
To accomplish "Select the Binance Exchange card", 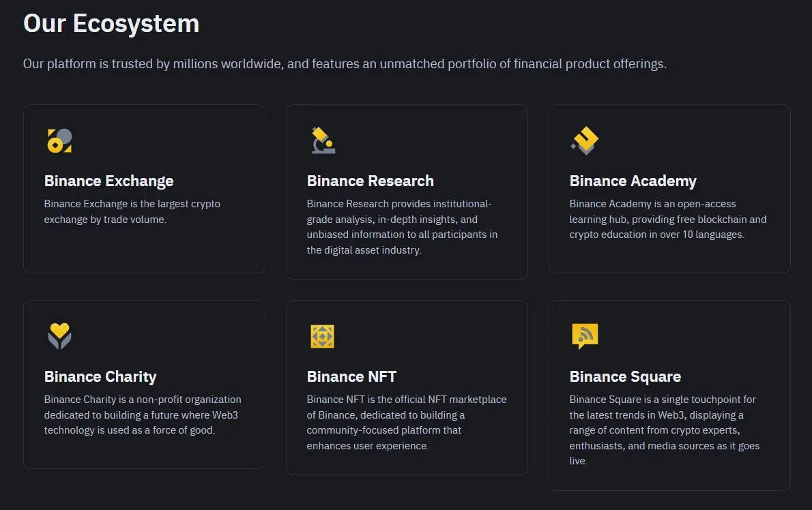I will [144, 188].
